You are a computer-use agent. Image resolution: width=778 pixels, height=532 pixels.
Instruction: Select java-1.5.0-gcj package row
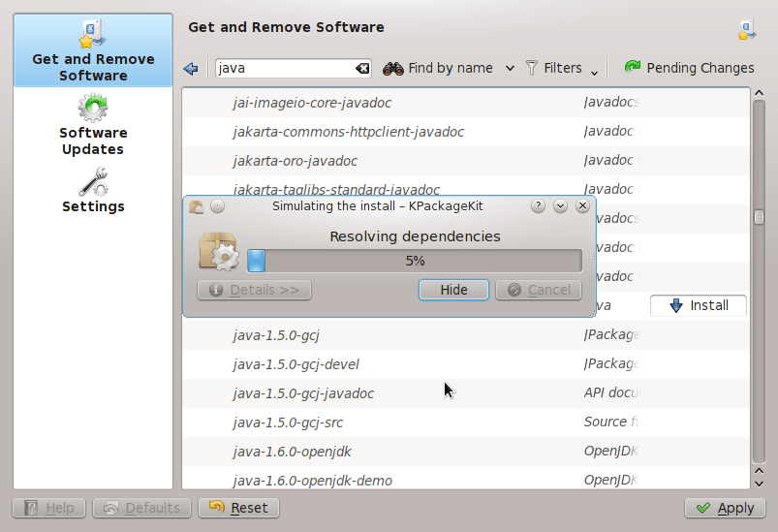point(465,335)
